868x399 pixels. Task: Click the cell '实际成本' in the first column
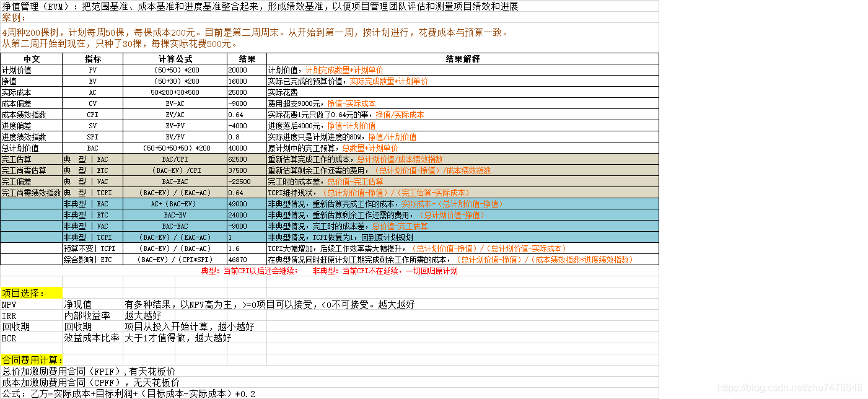tap(32, 92)
